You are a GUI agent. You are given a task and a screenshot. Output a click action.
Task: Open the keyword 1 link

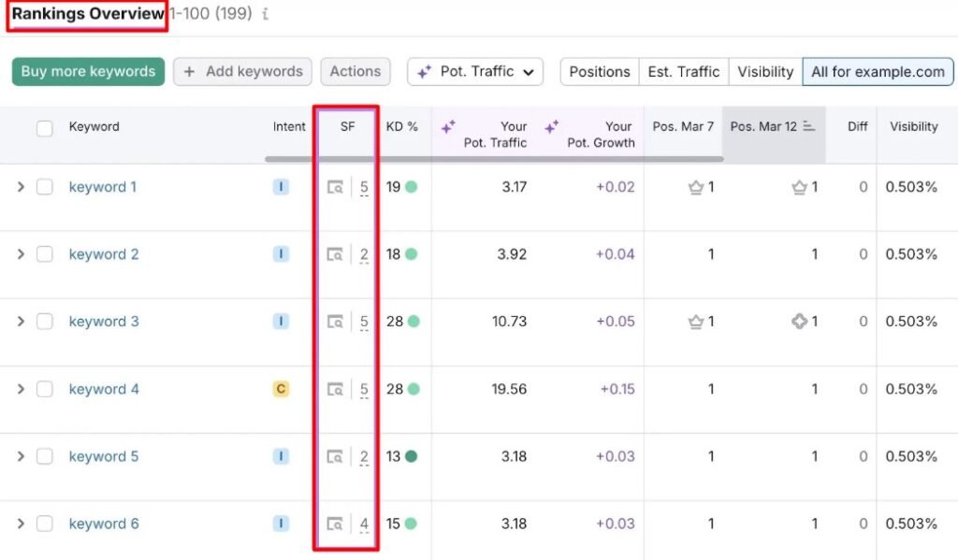[103, 187]
